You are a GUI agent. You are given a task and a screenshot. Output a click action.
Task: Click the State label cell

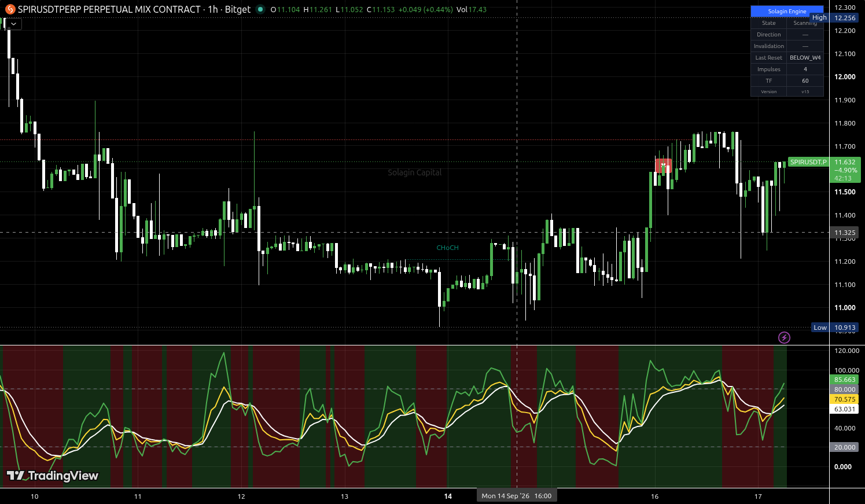click(769, 23)
